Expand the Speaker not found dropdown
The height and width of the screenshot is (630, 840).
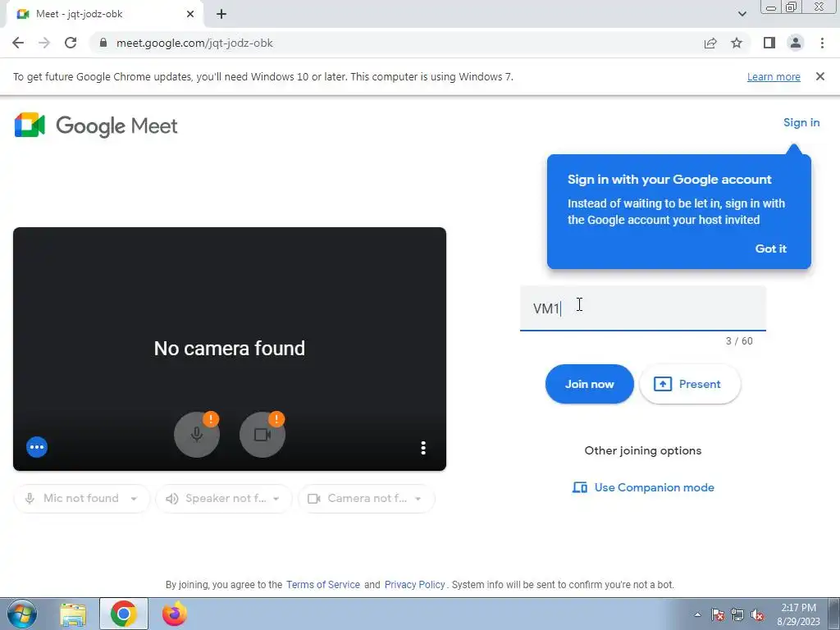point(223,498)
